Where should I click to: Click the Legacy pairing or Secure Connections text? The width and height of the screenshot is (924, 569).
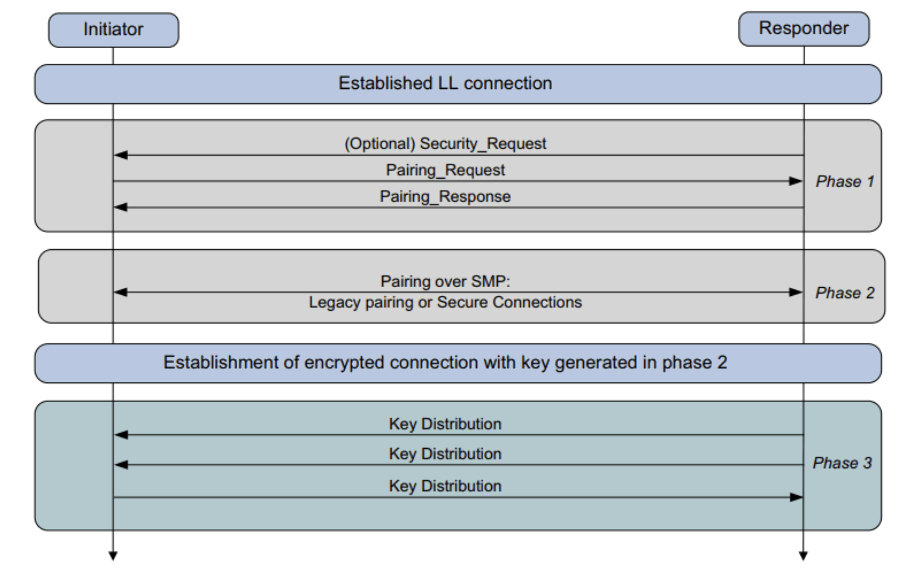pyautogui.click(x=445, y=302)
